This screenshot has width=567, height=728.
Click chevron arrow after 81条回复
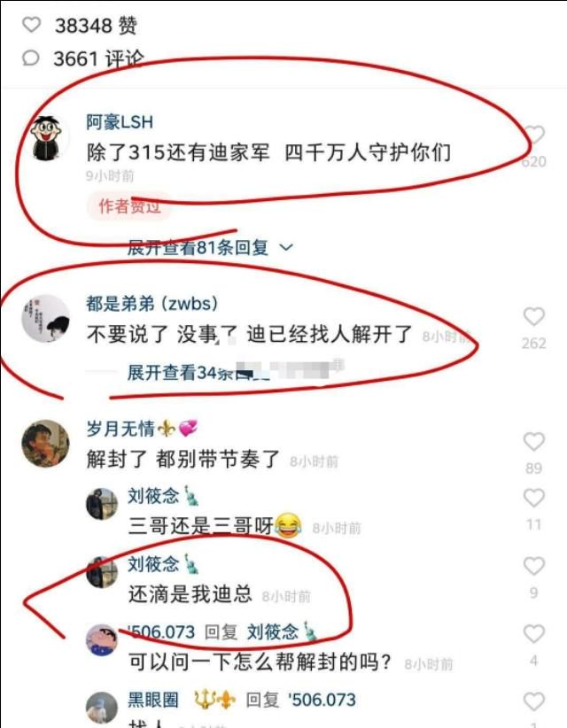point(287,247)
